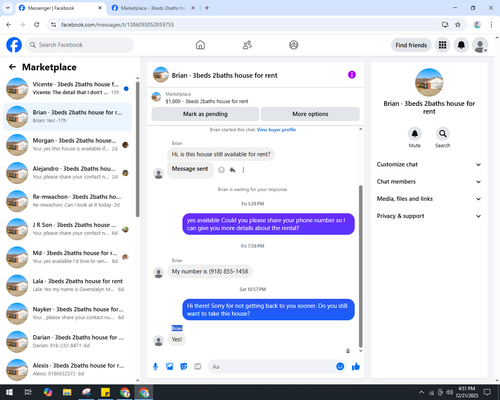Open notifications bell in the top bar

pos(461,45)
